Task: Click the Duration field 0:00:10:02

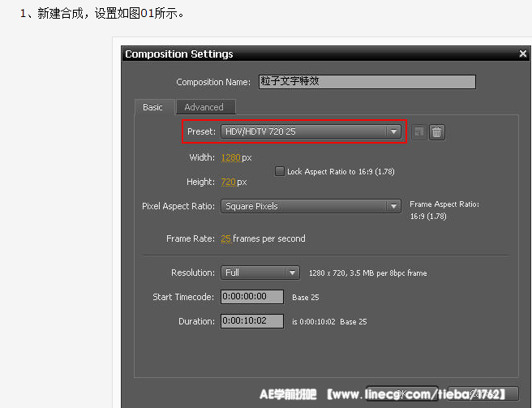Action: click(x=252, y=321)
